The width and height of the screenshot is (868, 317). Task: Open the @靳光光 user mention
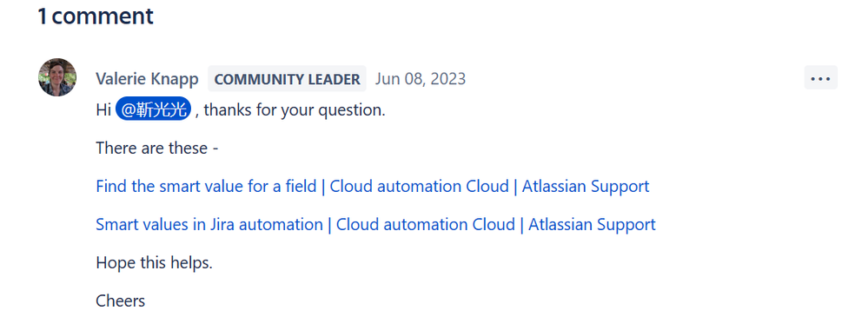click(153, 109)
